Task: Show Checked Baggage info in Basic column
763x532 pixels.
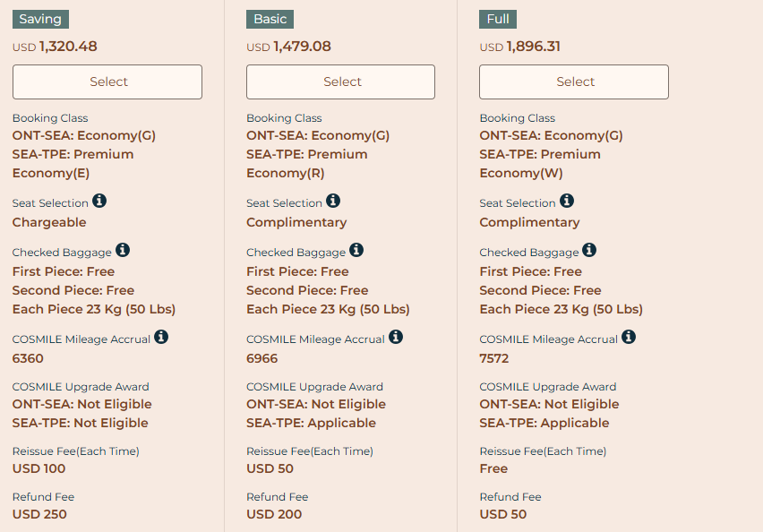Action: point(356,250)
